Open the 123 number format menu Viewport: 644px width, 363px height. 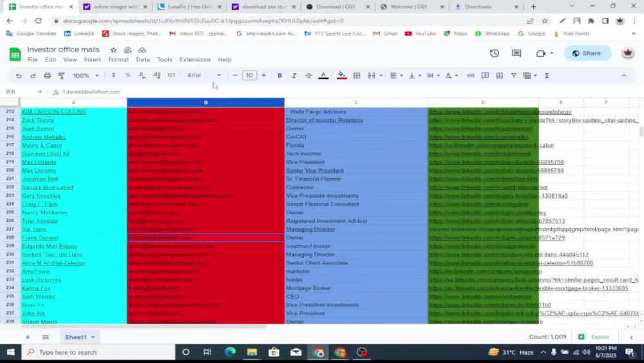pos(171,75)
